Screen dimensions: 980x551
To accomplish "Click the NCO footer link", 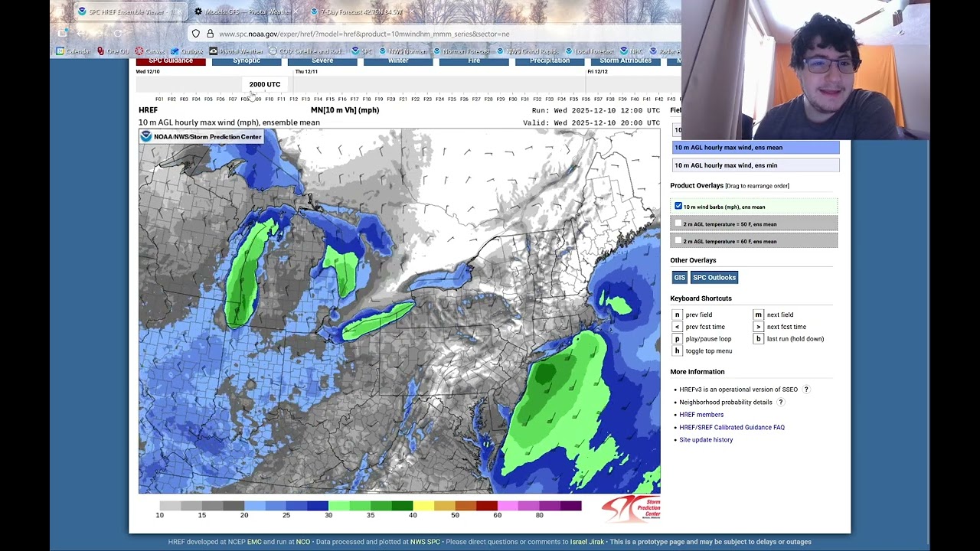I will pos(303,542).
